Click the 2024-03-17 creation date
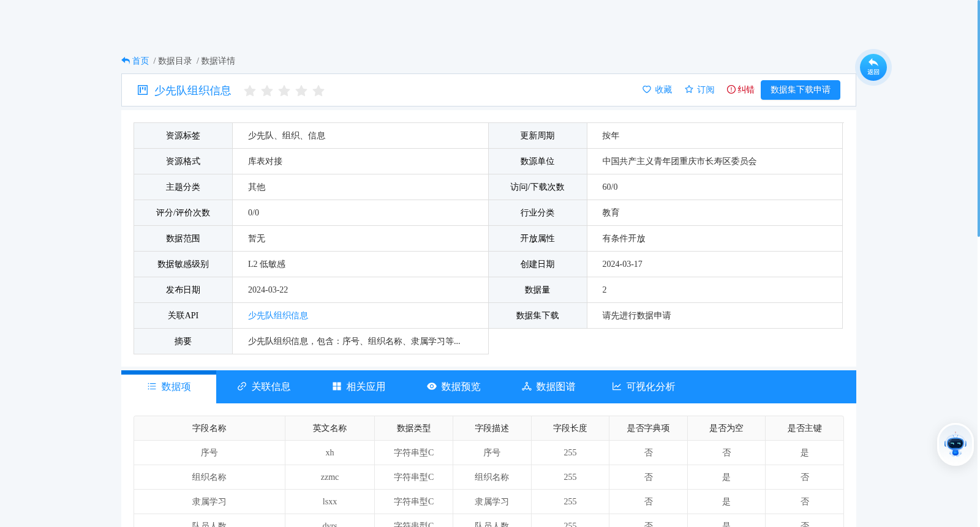This screenshot has height=527, width=980. [x=622, y=264]
